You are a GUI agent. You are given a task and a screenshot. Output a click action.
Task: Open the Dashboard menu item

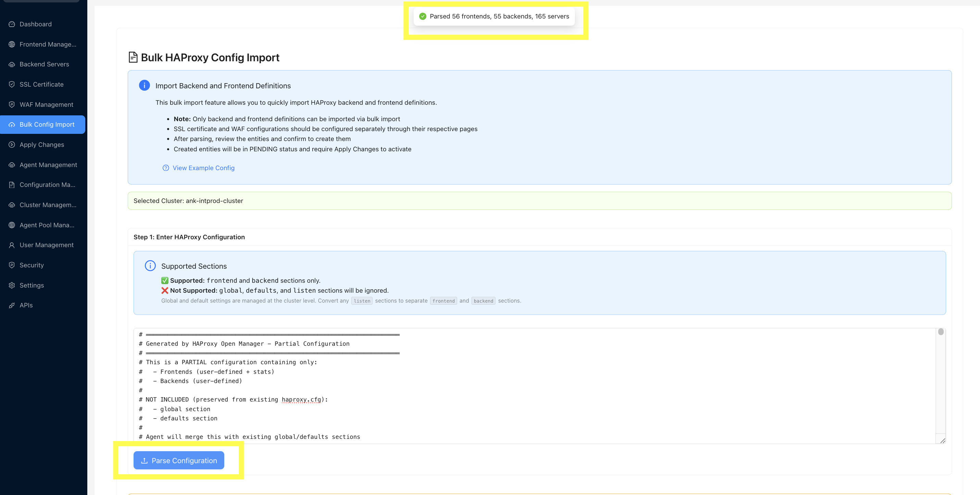[x=42, y=24]
